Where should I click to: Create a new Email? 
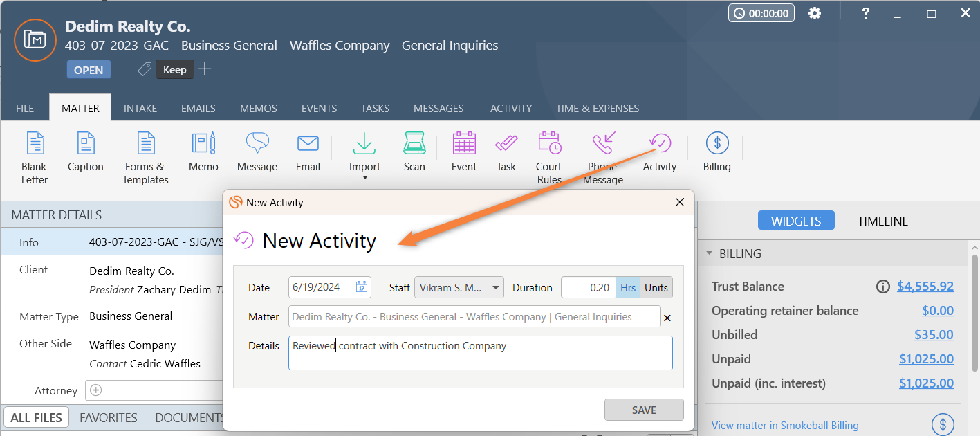(x=308, y=152)
